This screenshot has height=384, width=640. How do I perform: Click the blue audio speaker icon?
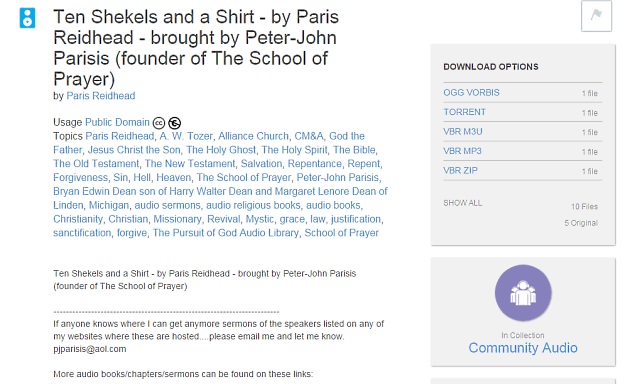click(27, 18)
